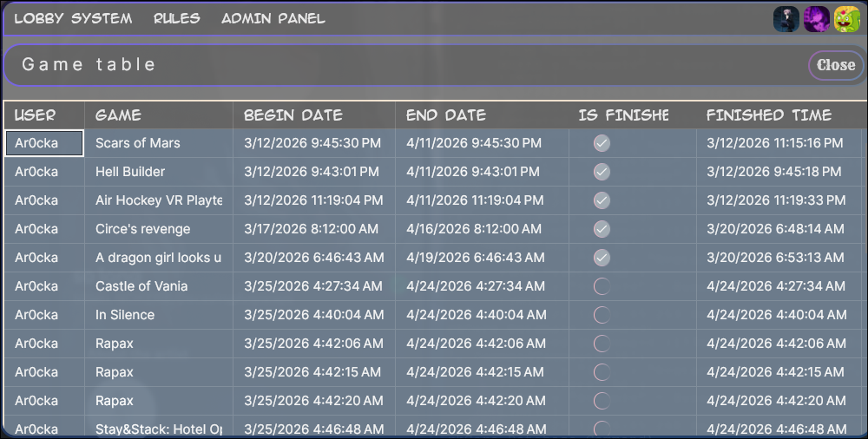Sort table by End Date header
This screenshot has width=868, height=439.
[x=446, y=115]
